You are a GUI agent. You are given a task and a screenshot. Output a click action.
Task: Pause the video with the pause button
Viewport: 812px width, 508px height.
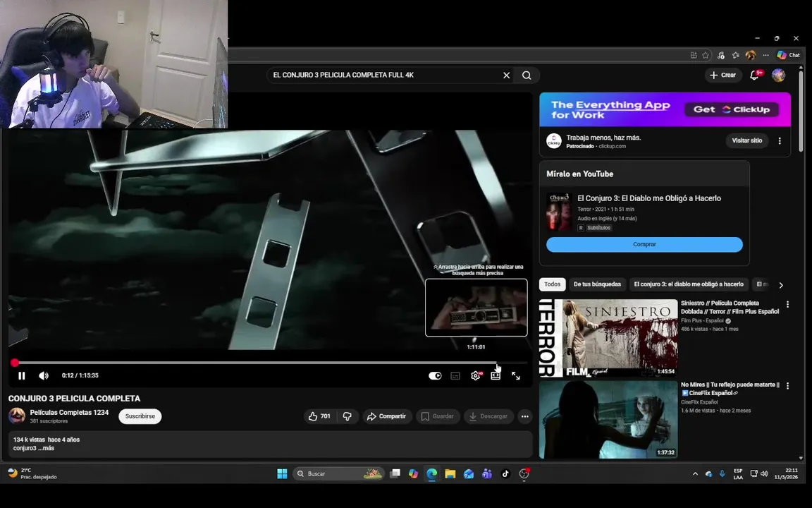(22, 376)
